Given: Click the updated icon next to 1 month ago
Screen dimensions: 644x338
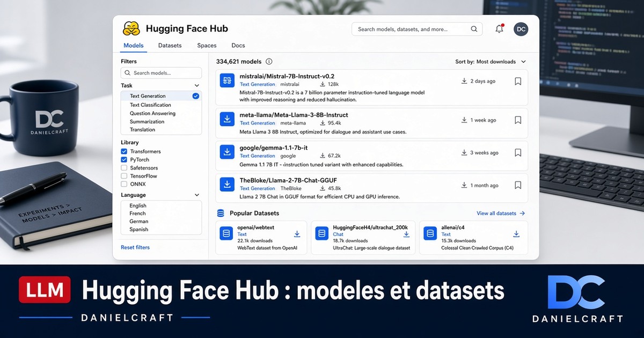Looking at the screenshot, I should (x=464, y=186).
